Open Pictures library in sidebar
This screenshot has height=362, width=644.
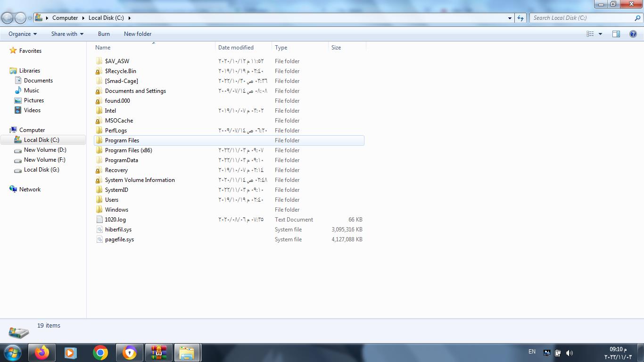tap(34, 100)
